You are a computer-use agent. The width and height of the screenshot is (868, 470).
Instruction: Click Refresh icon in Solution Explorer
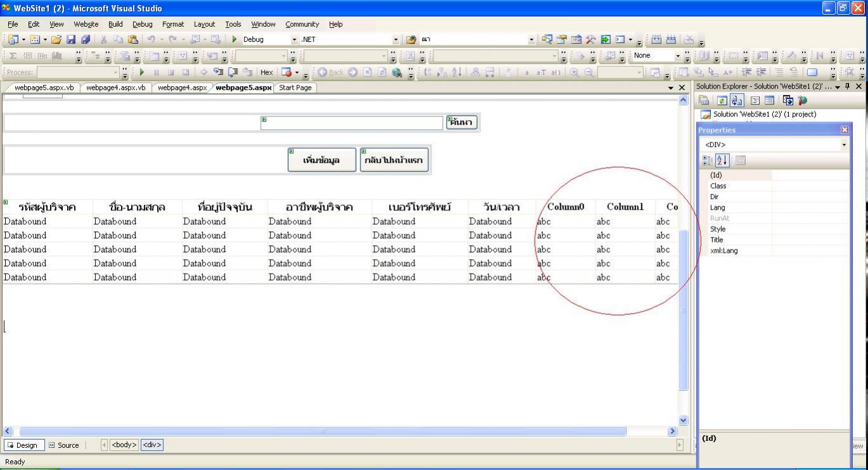pyautogui.click(x=722, y=100)
